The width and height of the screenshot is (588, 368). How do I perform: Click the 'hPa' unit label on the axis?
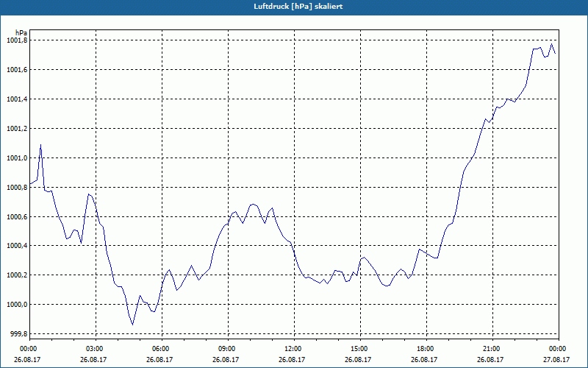coord(21,33)
